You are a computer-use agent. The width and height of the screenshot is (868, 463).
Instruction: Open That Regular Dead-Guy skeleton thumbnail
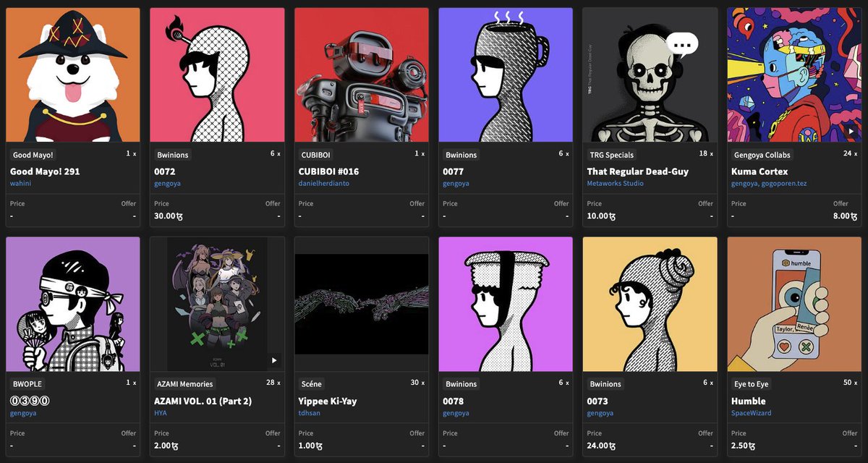tap(650, 75)
